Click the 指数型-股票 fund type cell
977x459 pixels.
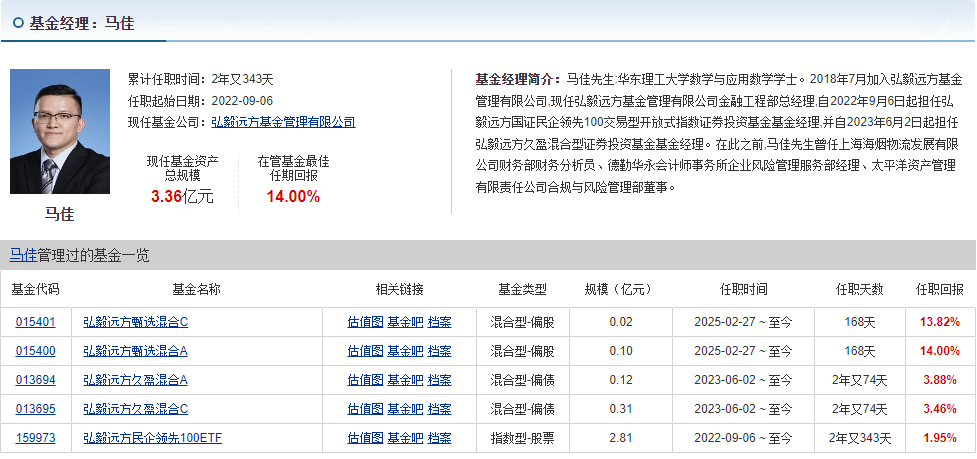522,438
